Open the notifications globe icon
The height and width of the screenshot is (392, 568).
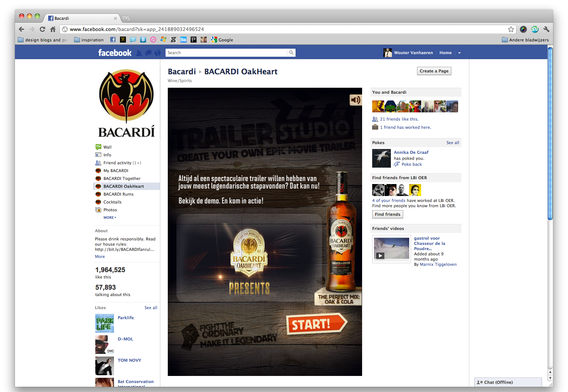pos(158,53)
